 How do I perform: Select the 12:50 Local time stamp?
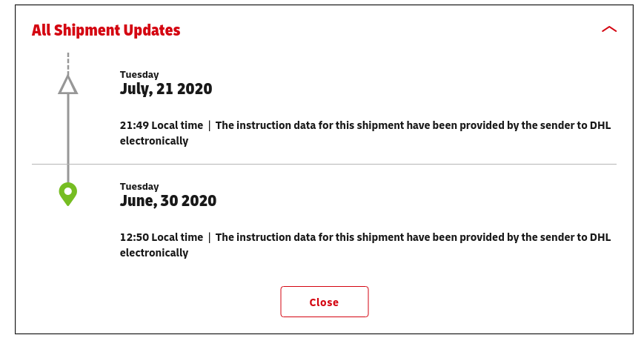point(162,237)
